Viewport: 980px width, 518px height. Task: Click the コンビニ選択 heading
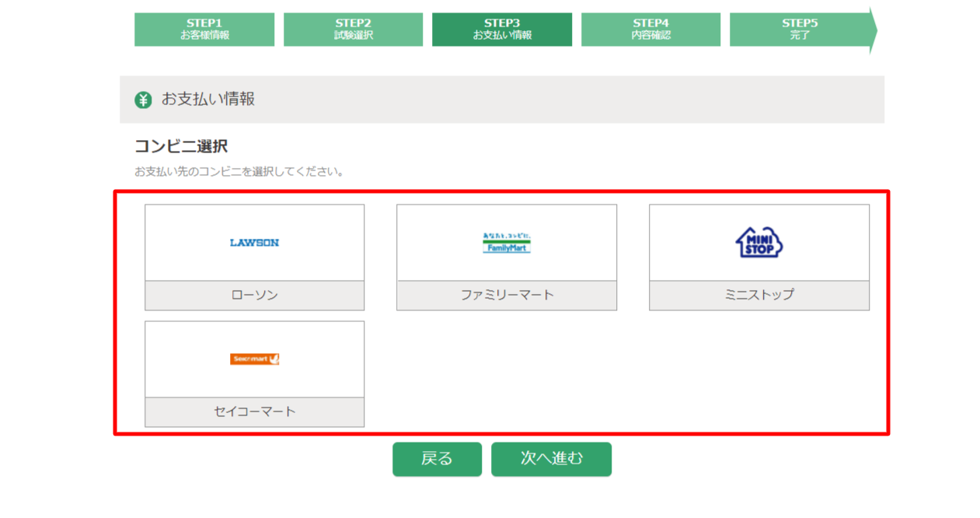coord(181,146)
